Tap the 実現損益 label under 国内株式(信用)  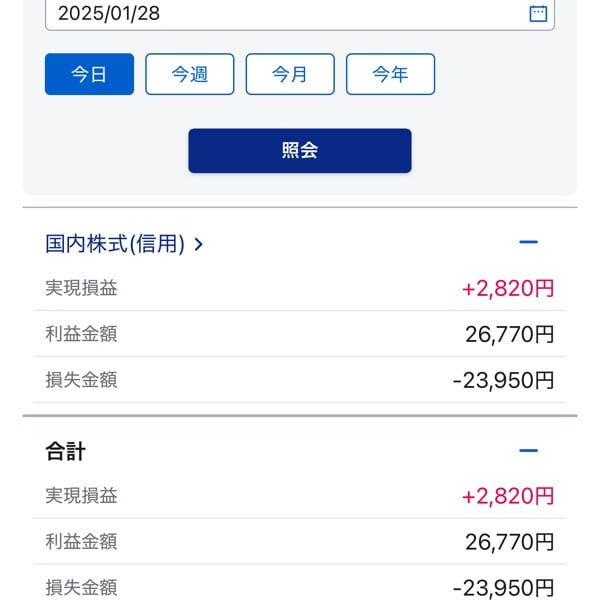pos(81,288)
